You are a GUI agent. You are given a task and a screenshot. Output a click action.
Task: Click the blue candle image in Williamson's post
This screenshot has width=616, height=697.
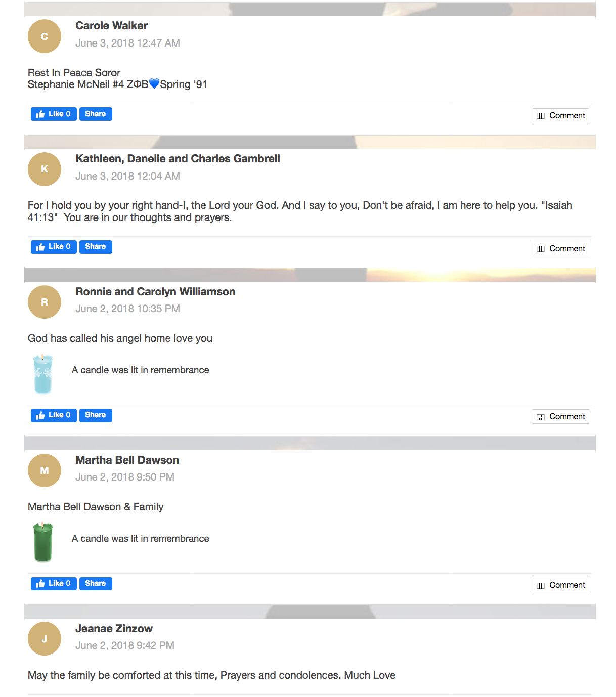[x=43, y=374]
